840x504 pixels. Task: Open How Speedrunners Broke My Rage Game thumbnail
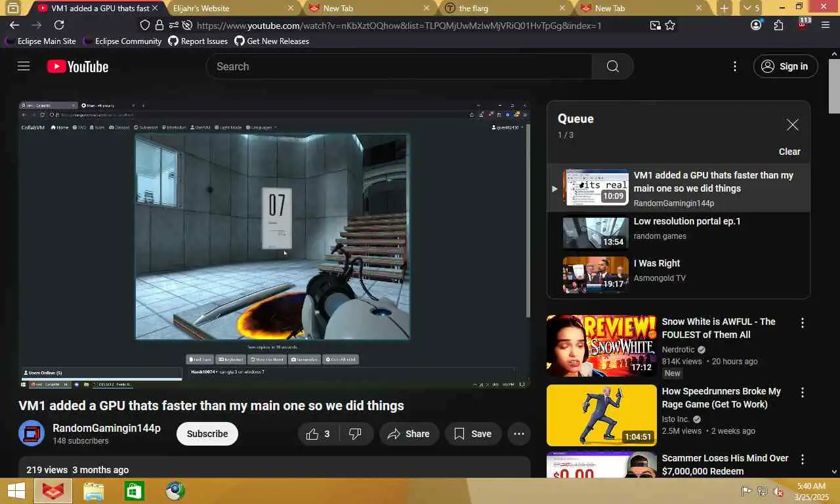point(602,415)
